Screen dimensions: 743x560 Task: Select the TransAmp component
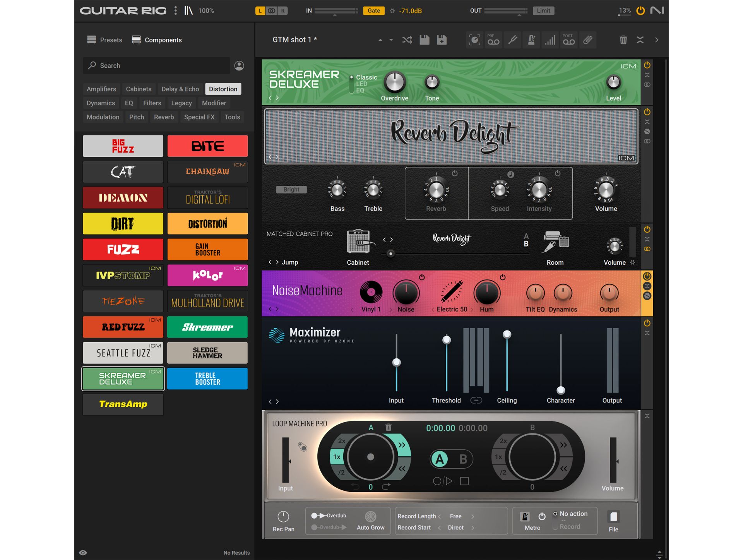pyautogui.click(x=123, y=404)
